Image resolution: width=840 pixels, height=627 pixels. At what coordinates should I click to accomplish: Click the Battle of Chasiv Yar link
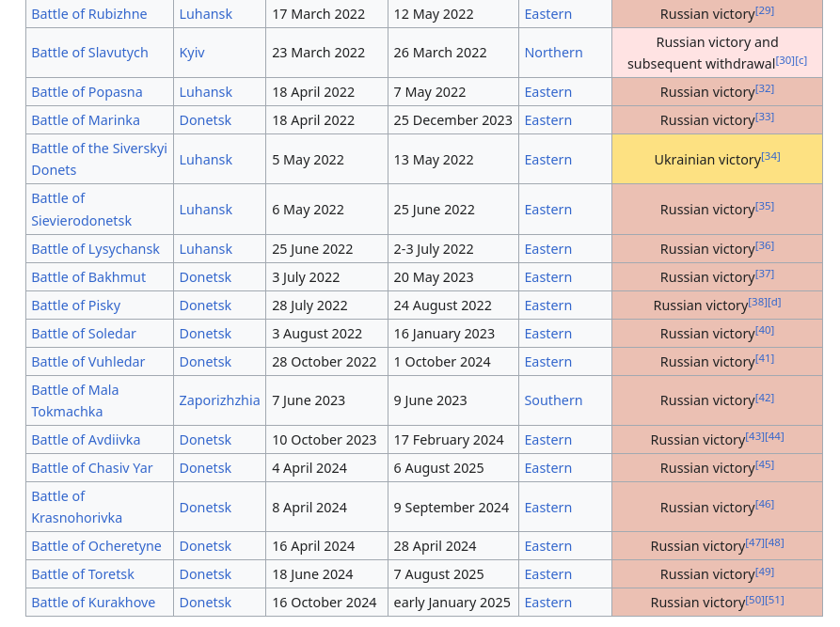[92, 468]
